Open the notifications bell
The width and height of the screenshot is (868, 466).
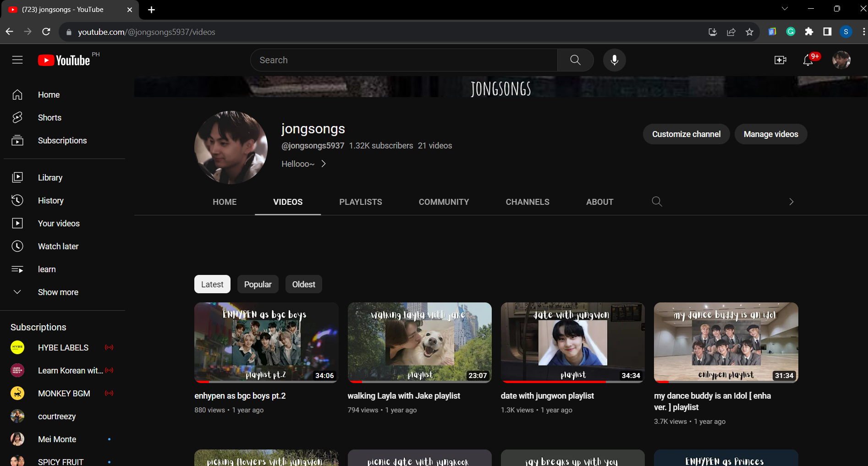coord(808,60)
